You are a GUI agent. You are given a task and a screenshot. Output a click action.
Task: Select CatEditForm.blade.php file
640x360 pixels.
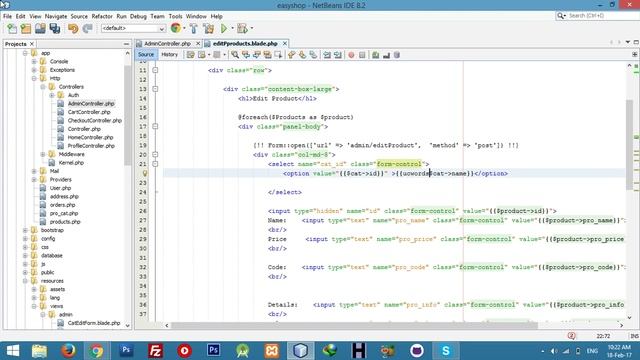point(93,323)
